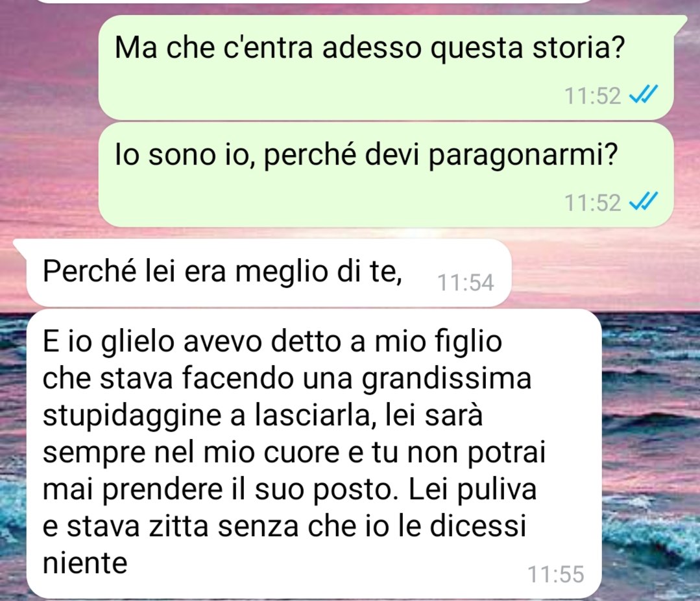Click the 11:54 timestamp on the received message
700x601 pixels.
tap(466, 283)
